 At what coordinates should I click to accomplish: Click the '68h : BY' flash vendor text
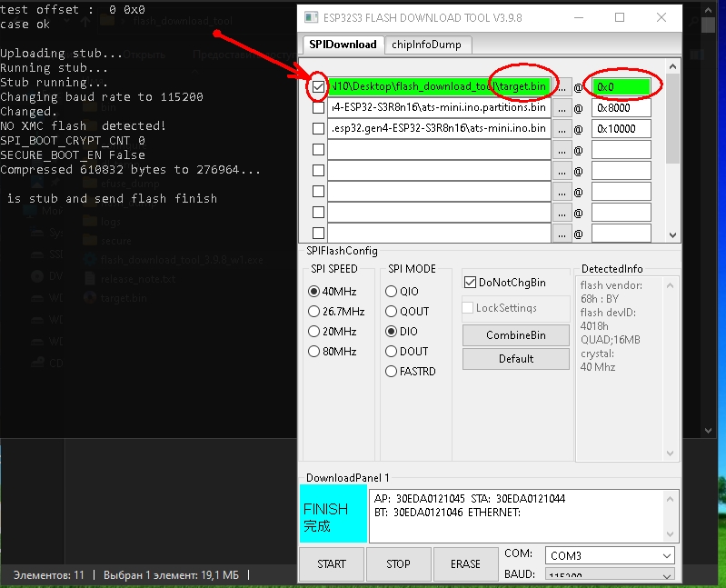(x=600, y=299)
